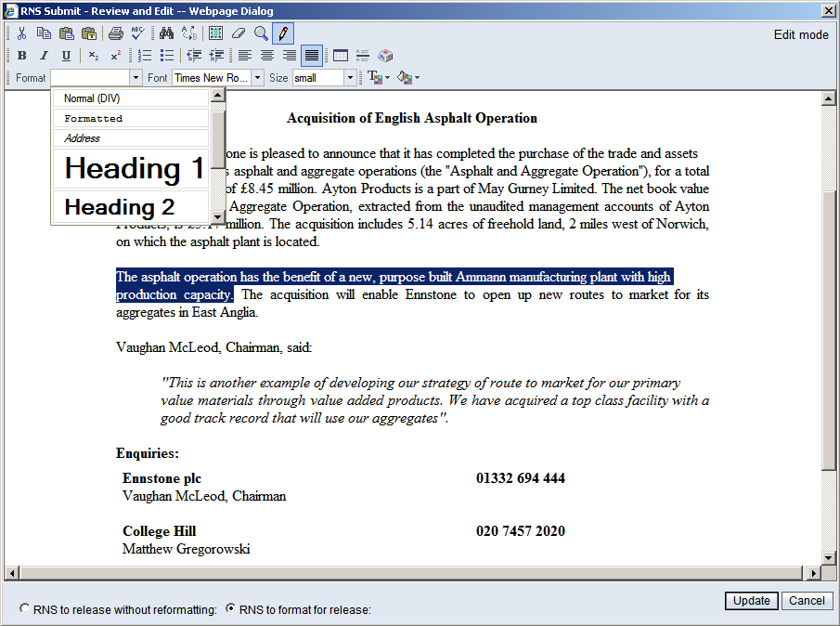The image size is (840, 626).
Task: Expand the background color dropdown arrow
Action: coord(418,78)
